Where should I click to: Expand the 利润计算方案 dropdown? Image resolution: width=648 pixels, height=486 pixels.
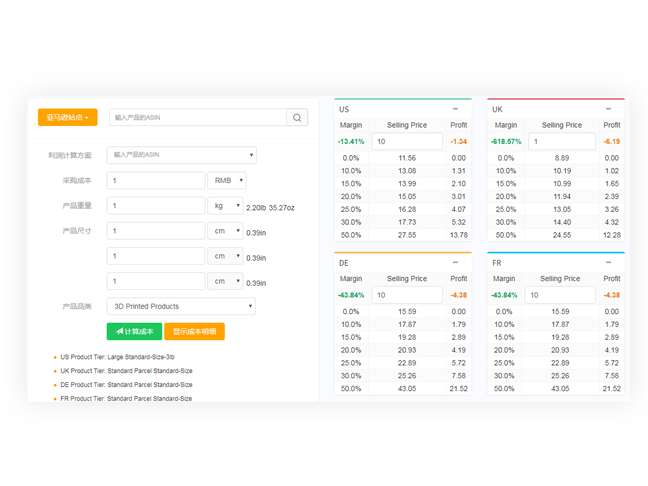tap(181, 155)
